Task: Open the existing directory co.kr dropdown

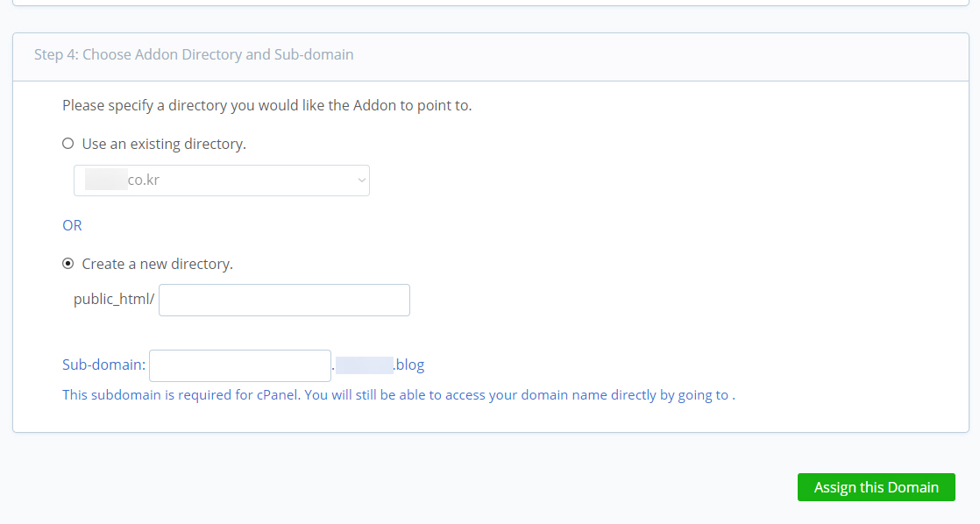Action: pos(222,181)
